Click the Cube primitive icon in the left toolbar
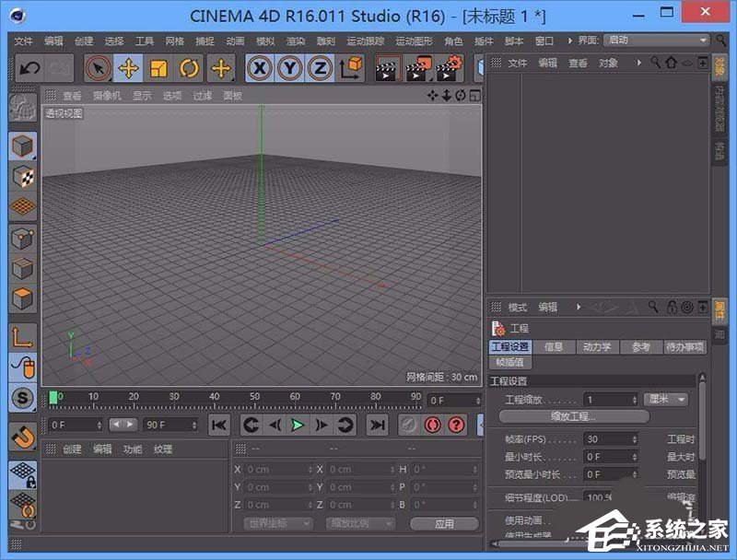This screenshot has height=560, width=737. [22, 145]
